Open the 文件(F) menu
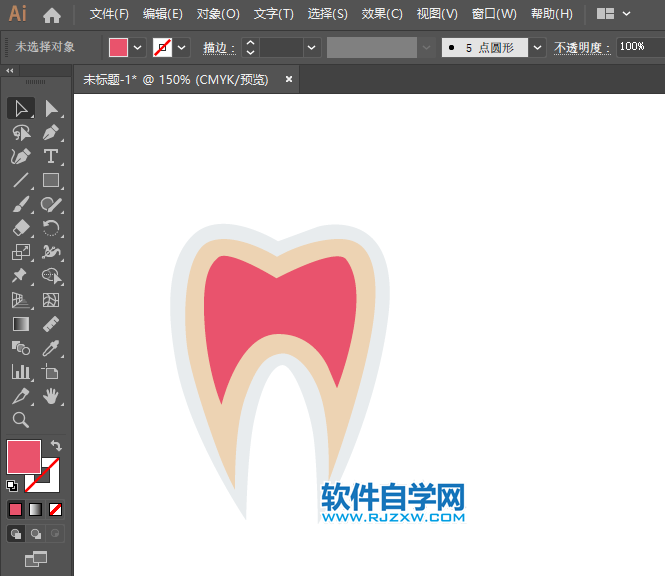The image size is (665, 576). click(x=109, y=14)
